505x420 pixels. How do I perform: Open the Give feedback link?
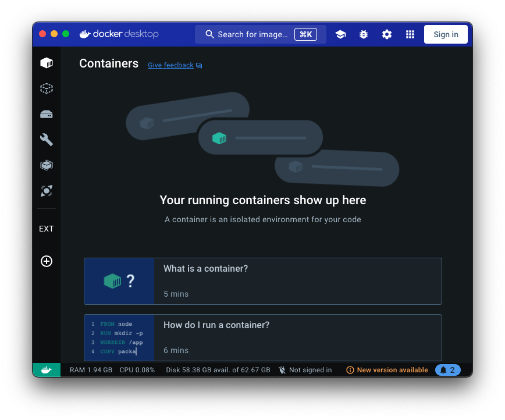point(170,65)
